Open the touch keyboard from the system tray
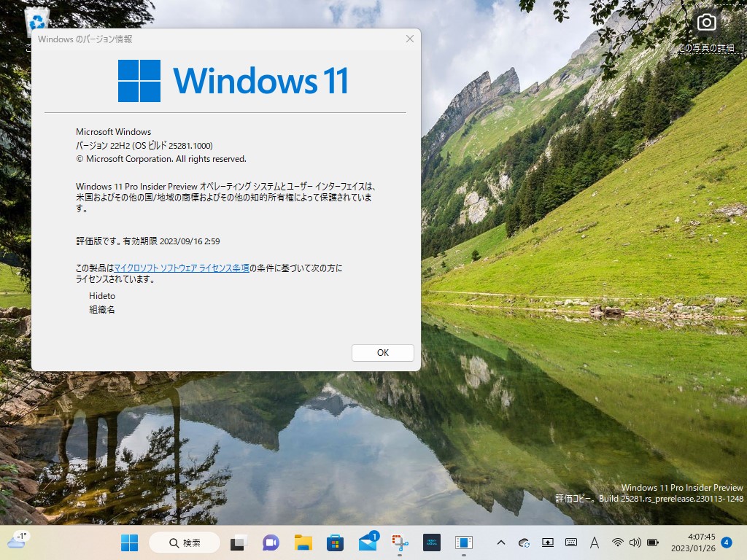The width and height of the screenshot is (747, 560). point(572,542)
